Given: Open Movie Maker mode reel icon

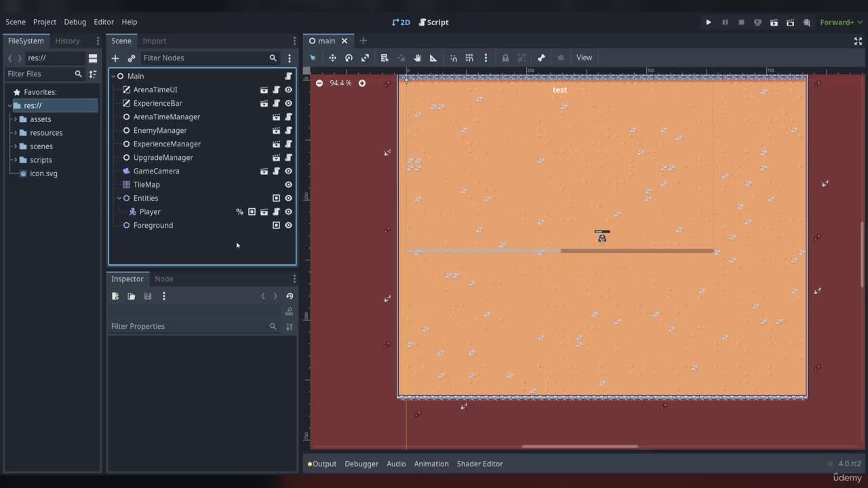Looking at the screenshot, I should point(807,22).
